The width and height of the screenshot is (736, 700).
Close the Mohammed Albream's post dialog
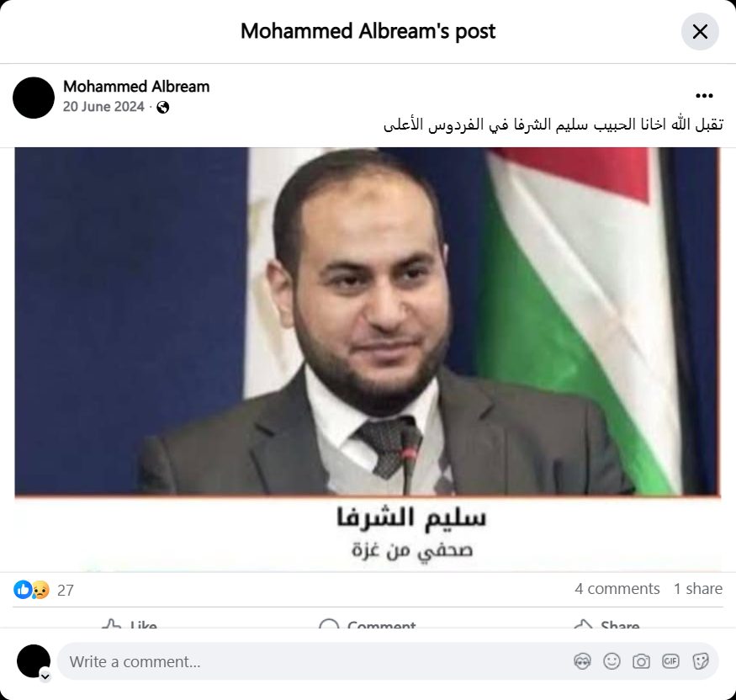700,32
